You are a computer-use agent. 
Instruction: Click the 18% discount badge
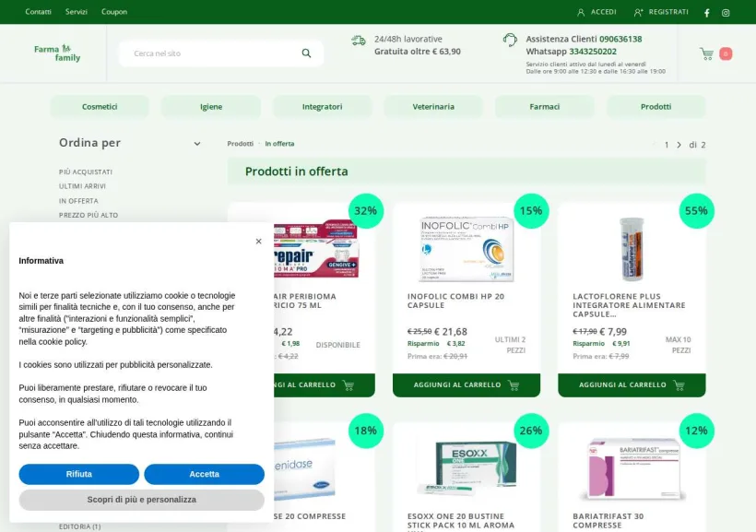tap(365, 431)
